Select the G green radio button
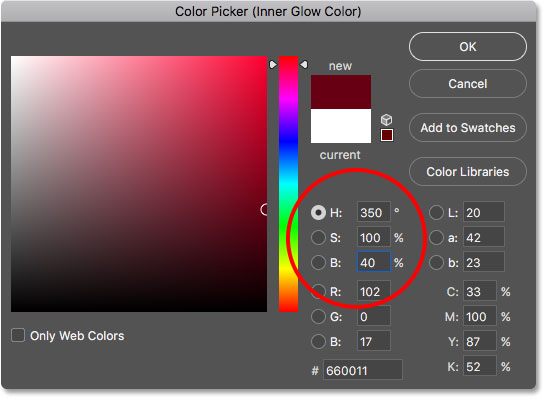544x398 pixels. coord(318,316)
